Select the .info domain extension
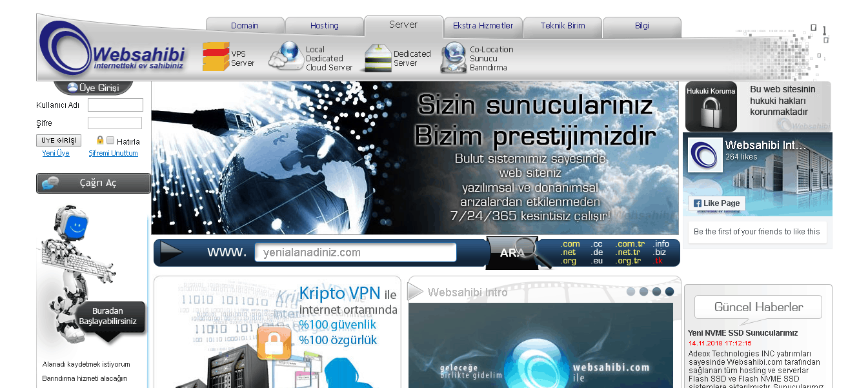 (x=661, y=244)
